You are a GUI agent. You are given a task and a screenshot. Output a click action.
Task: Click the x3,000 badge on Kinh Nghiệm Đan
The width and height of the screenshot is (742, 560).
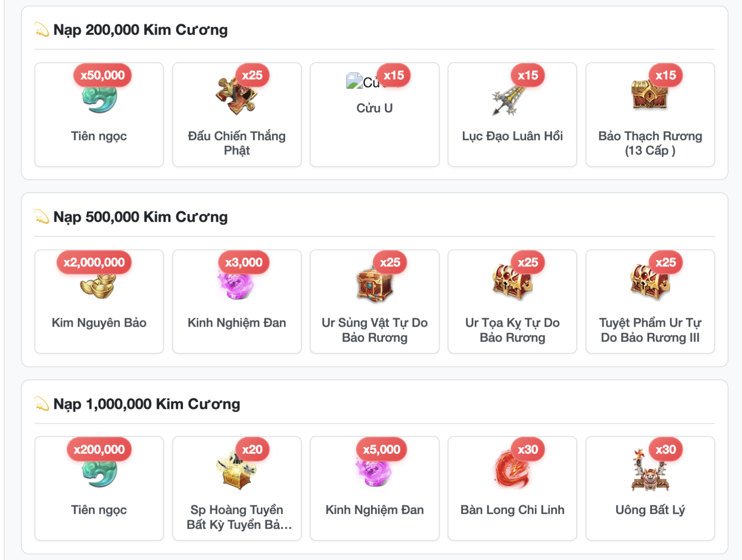[x=244, y=262]
